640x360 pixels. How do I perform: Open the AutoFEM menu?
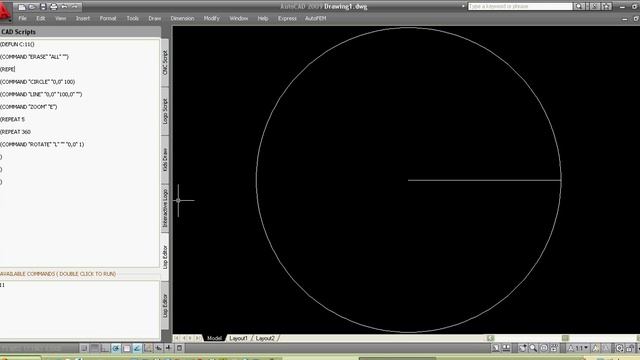316,18
